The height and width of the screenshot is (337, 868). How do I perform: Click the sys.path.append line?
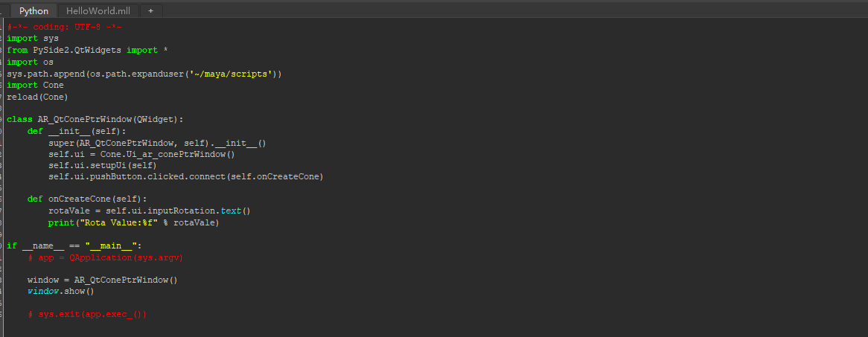coord(144,74)
